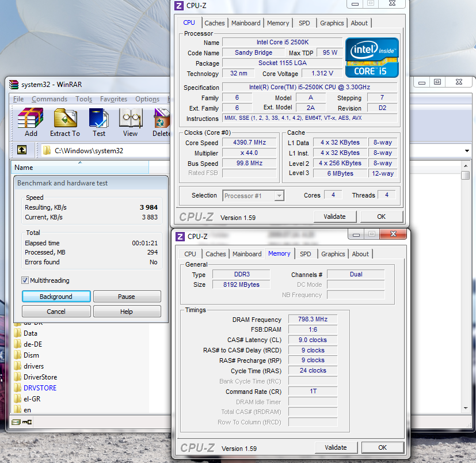Select the DRVSTORE folder icon
This screenshot has width=476, height=463.
[x=18, y=388]
